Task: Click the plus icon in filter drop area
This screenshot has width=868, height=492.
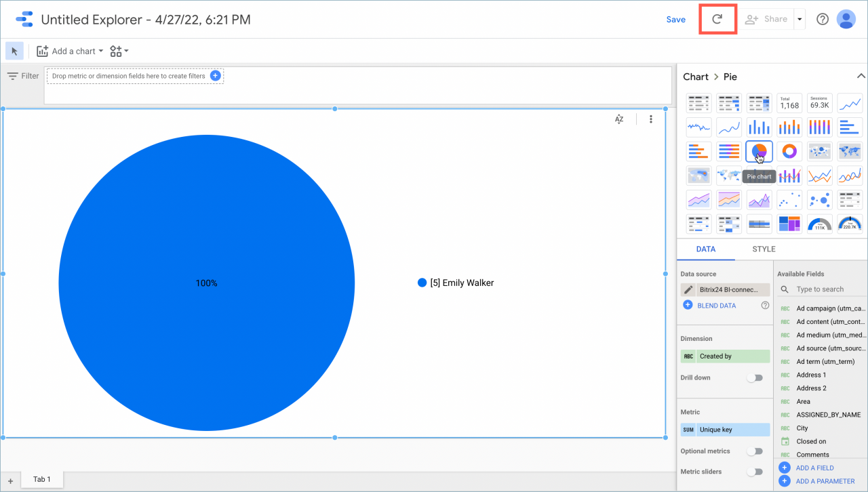Action: coord(215,76)
